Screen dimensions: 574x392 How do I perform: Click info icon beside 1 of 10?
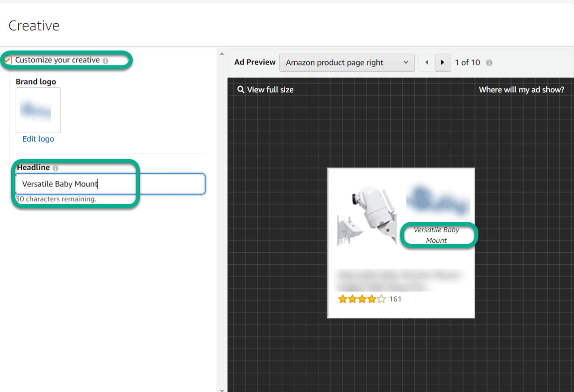pyautogui.click(x=489, y=63)
